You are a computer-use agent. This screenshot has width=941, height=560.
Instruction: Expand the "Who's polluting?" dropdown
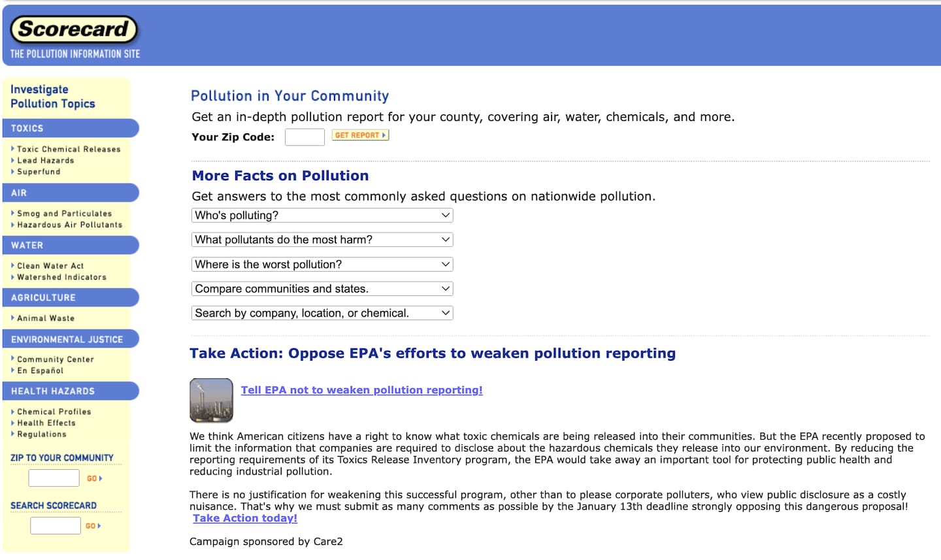tap(322, 216)
